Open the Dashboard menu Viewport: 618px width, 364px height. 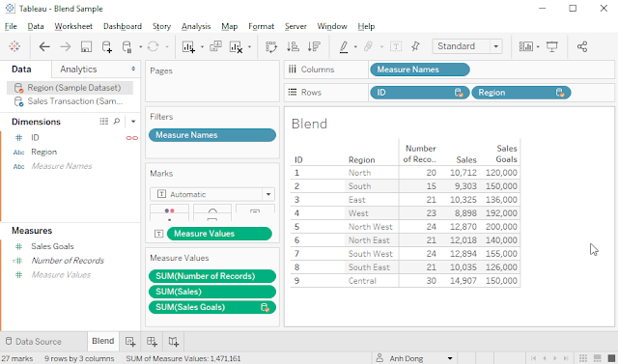[123, 26]
